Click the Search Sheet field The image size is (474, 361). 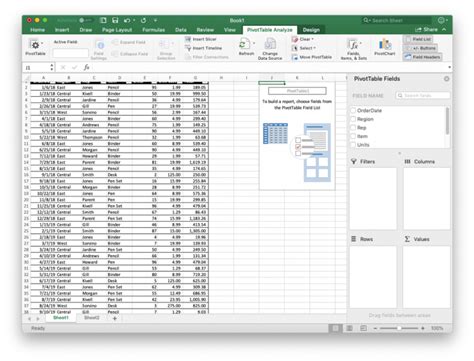pyautogui.click(x=397, y=20)
